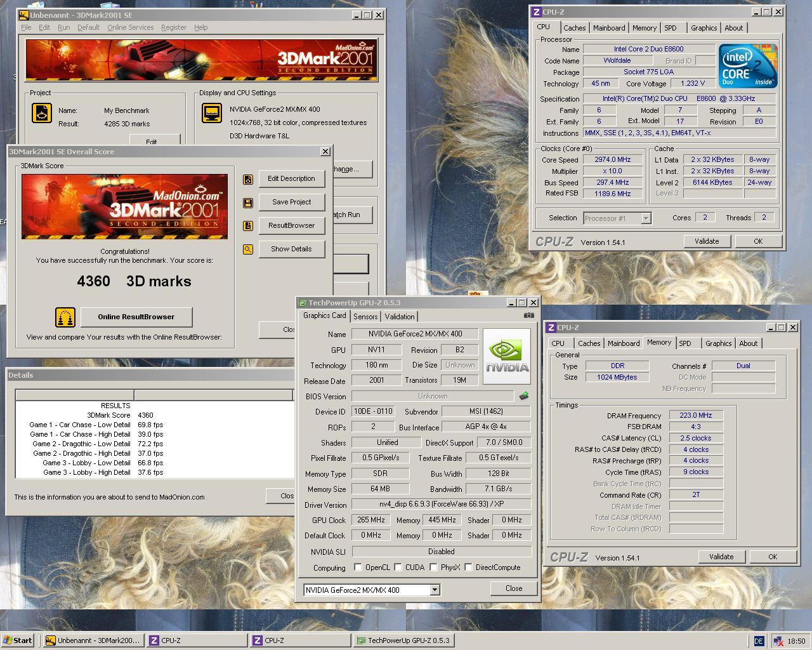Open the Online Services menu in 3DMark2001

tap(130, 27)
